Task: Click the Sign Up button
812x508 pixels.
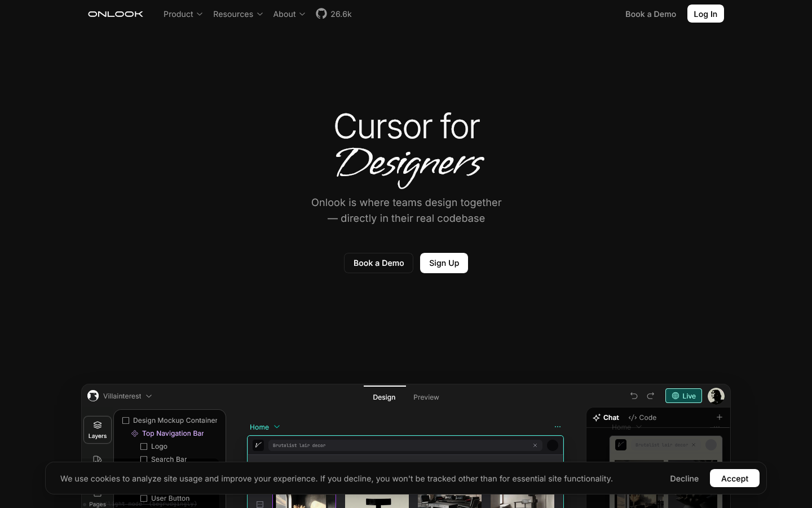Action: [x=444, y=263]
